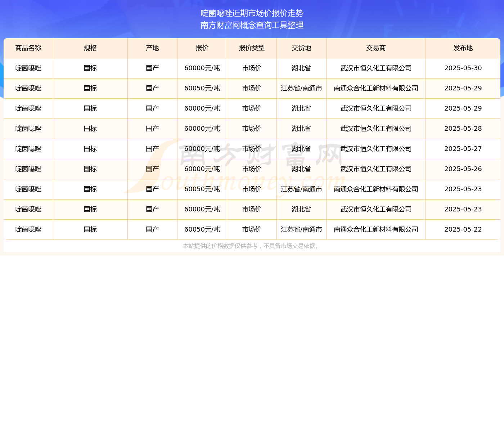
Task: Click 国产 in the 2025-05-28 row
Action: click(x=152, y=129)
